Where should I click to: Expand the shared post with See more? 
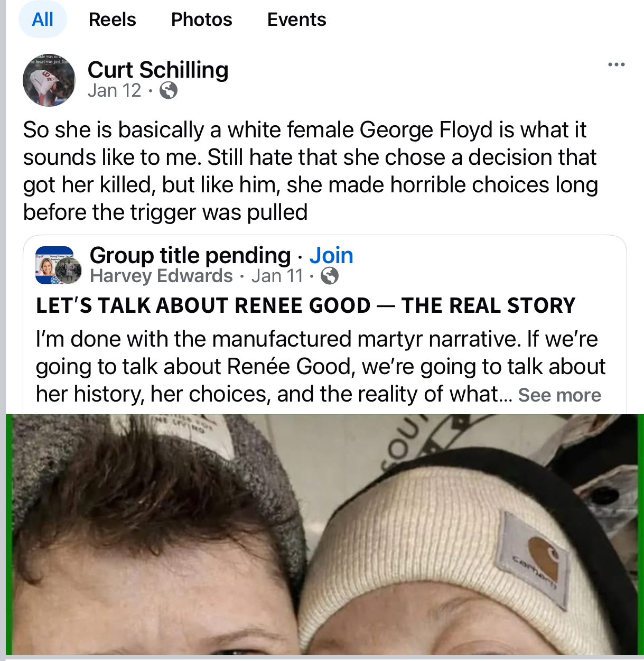(x=559, y=395)
